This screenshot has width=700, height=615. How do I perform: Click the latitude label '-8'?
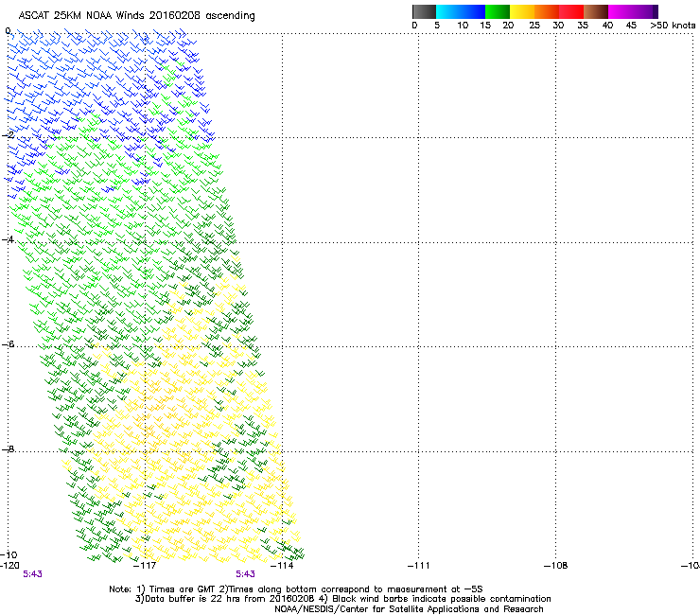coord(8,448)
